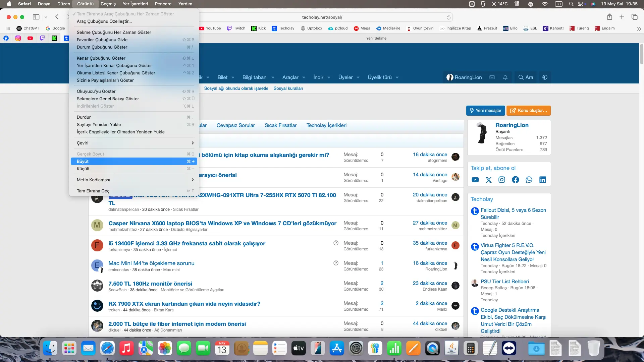This screenshot has height=362, width=644.
Task: Open the YouTube pinned tab
Action: click(30, 38)
